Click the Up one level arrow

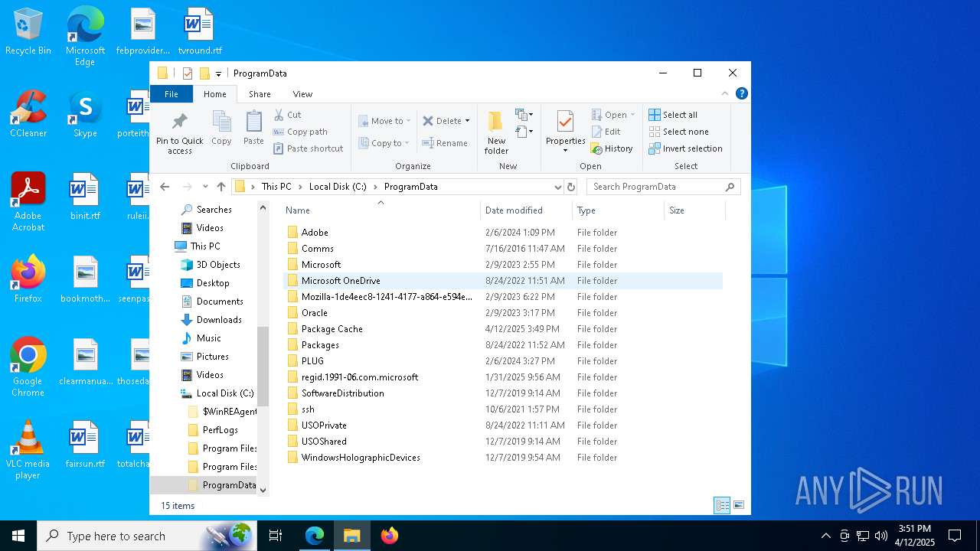(221, 187)
